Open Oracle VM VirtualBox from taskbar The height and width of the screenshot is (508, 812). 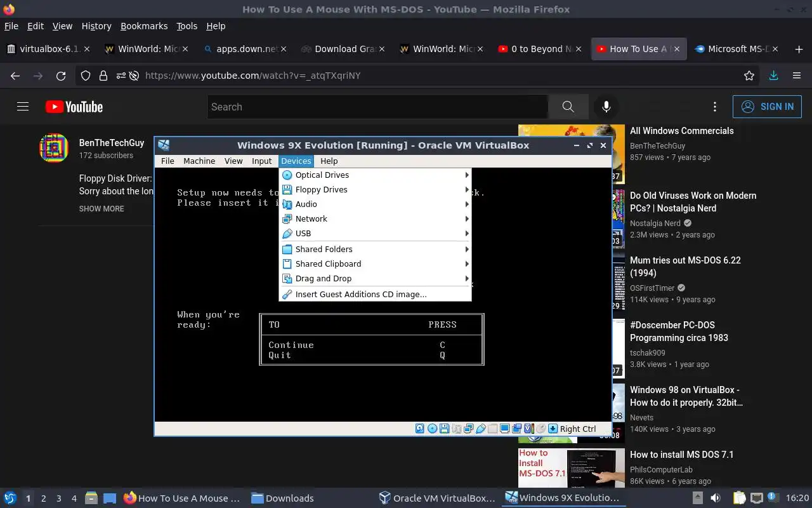pyautogui.click(x=437, y=498)
